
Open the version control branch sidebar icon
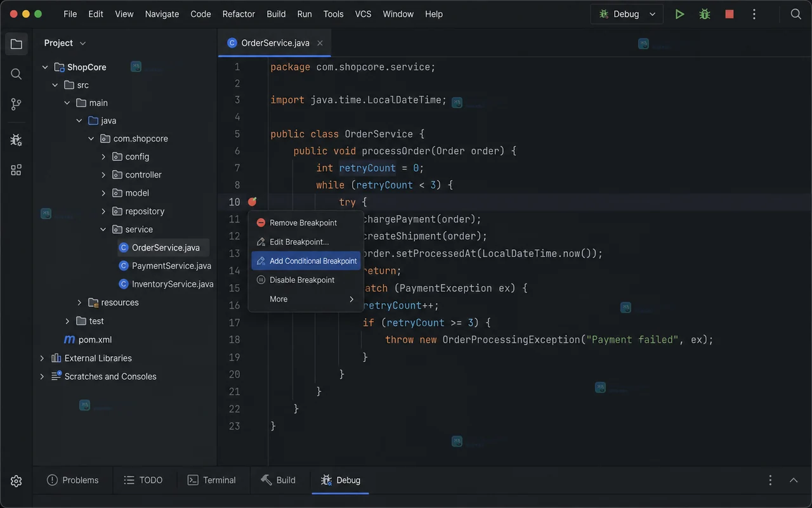[x=16, y=105]
